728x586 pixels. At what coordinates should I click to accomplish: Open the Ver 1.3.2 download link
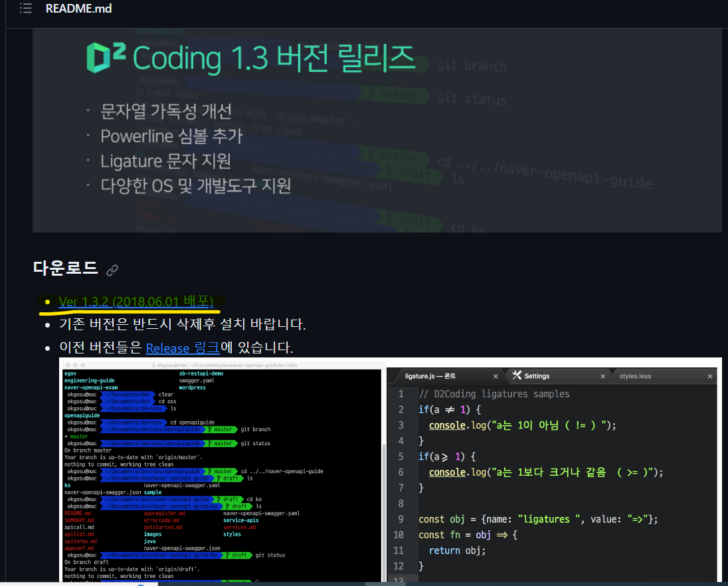(x=136, y=302)
